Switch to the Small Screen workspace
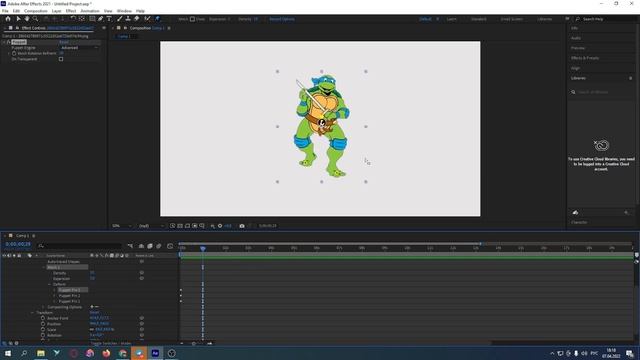This screenshot has width=640, height=360. coord(511,19)
